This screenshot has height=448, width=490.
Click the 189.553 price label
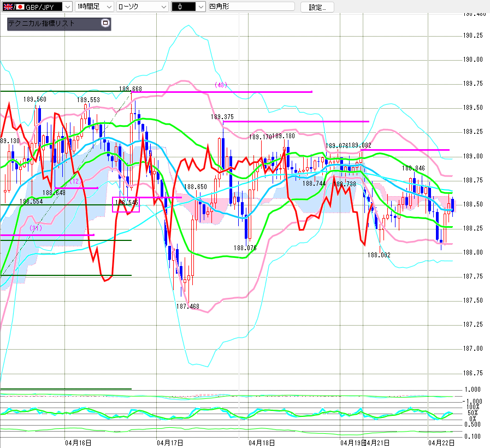[x=88, y=100]
